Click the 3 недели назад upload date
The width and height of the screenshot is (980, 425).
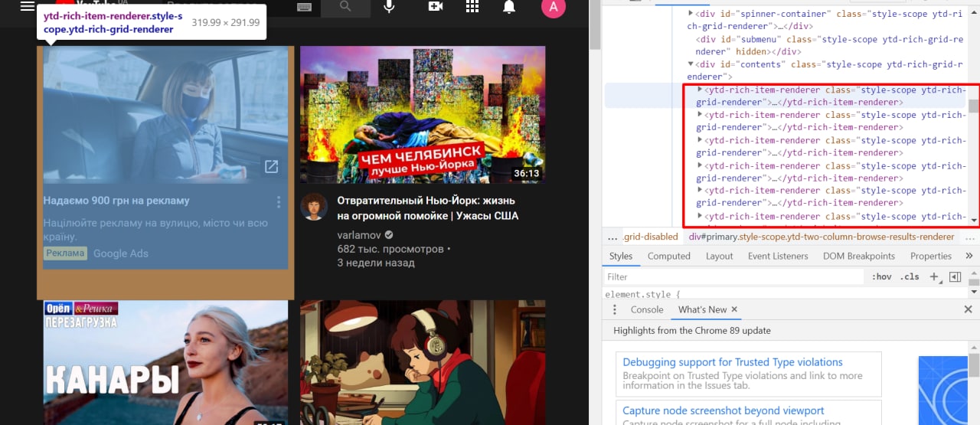tap(376, 263)
